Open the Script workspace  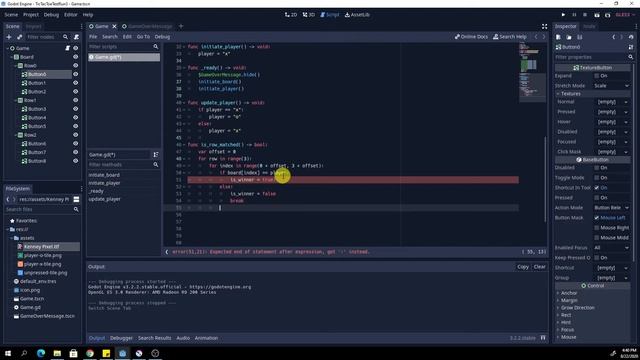(330, 15)
